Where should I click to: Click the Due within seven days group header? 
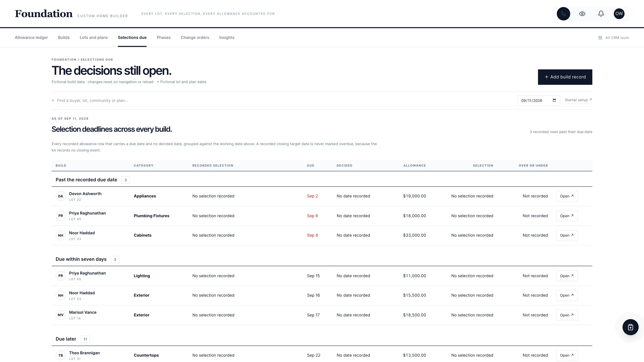click(x=81, y=259)
